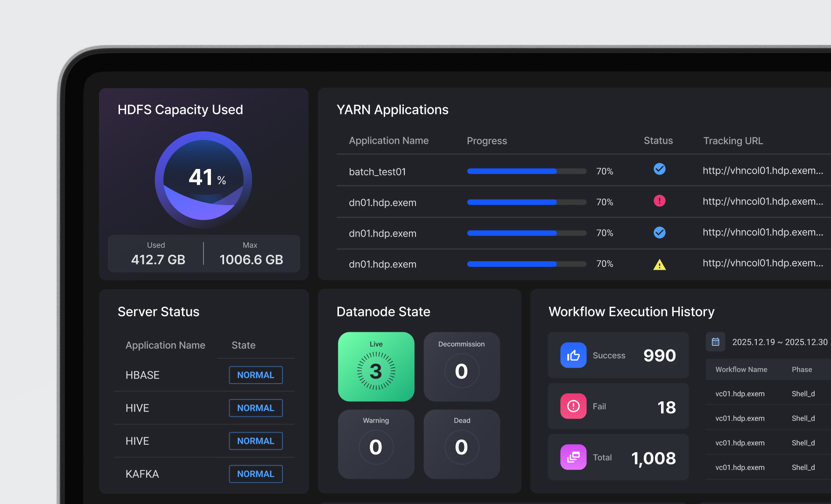Click the purple Total stack icon
This screenshot has width=831, height=504.
(573, 457)
